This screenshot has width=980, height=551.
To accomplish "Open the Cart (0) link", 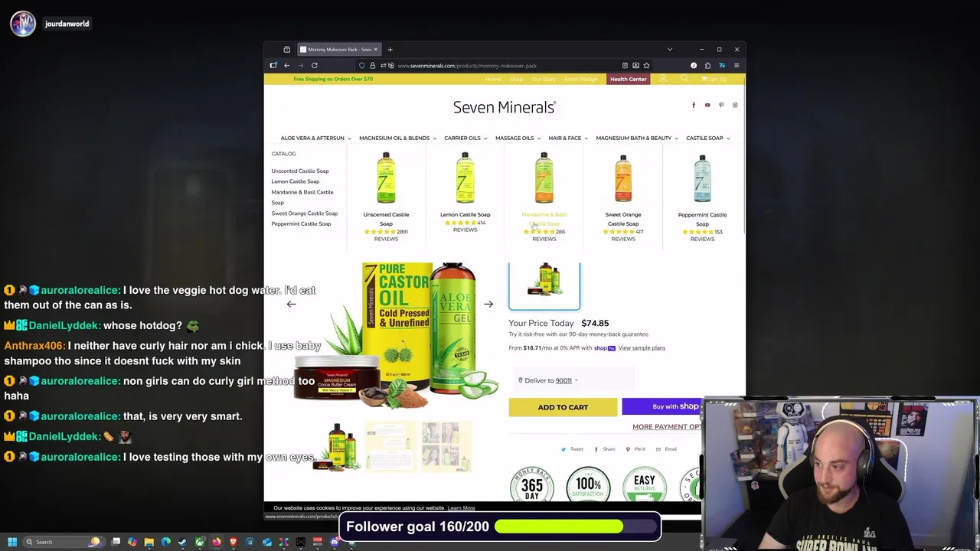I will [x=713, y=79].
